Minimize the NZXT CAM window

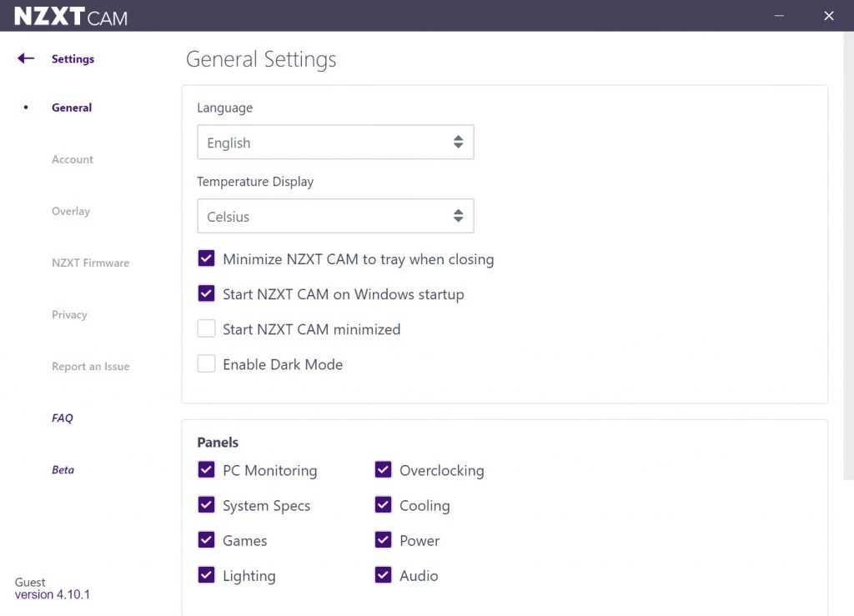pos(779,16)
